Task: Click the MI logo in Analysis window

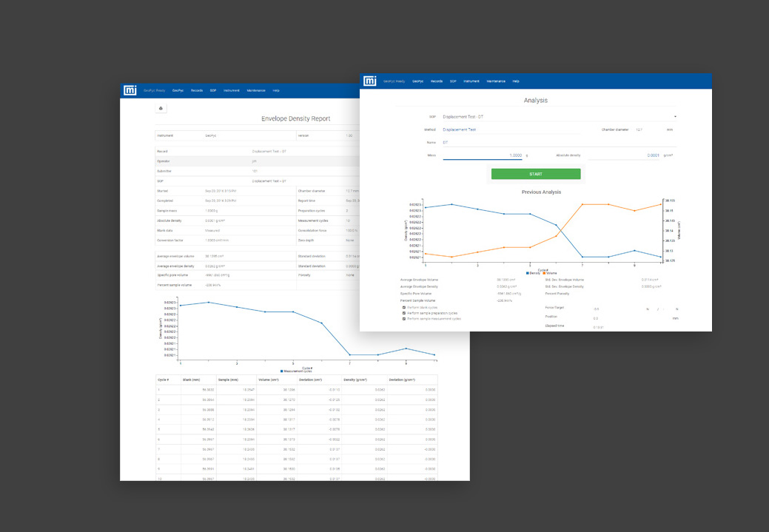Action: coord(370,81)
